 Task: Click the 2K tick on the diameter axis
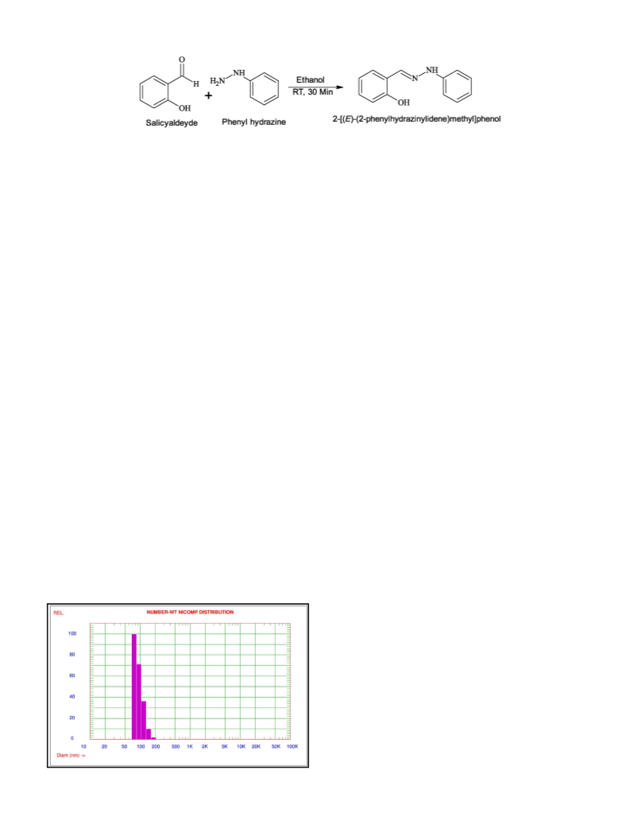(205, 746)
